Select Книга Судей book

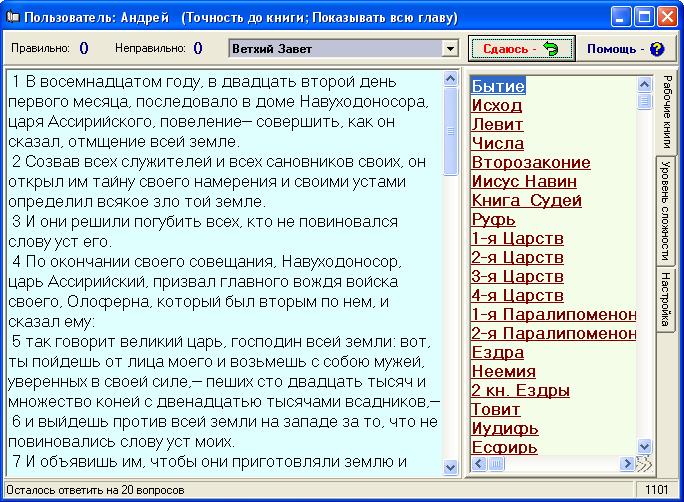pyautogui.click(x=527, y=200)
